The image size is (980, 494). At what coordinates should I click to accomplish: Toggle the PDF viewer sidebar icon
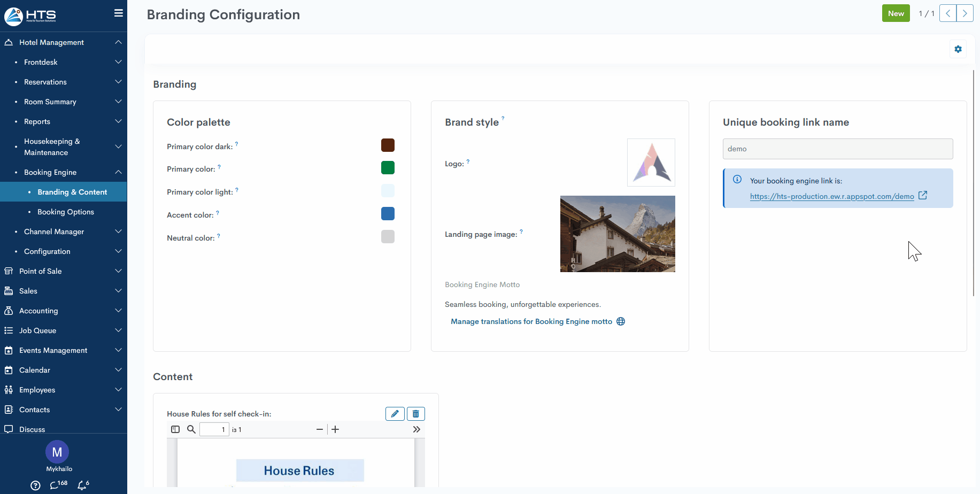pyautogui.click(x=175, y=429)
